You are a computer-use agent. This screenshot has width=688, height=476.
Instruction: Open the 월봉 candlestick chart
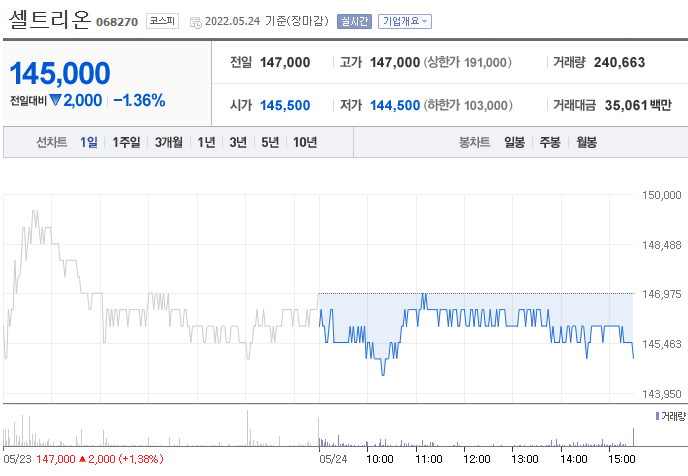pos(586,142)
